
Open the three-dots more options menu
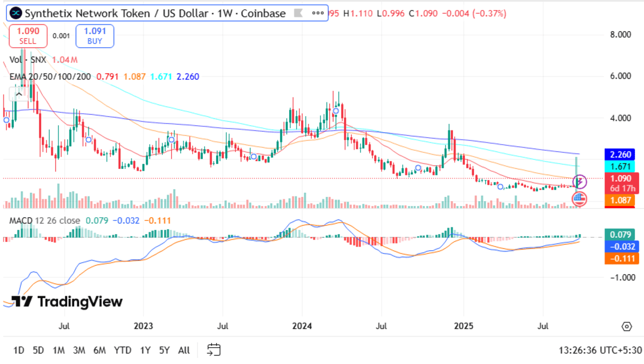[x=317, y=13]
